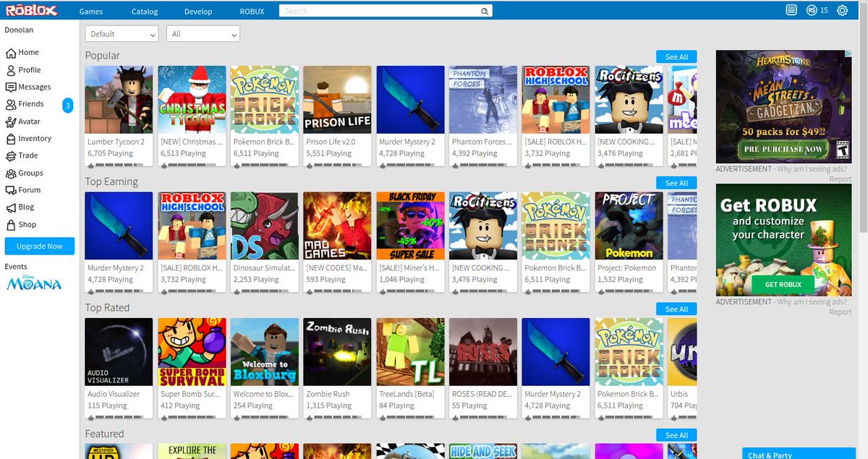
Task: Click See All for Featured games
Action: (676, 435)
